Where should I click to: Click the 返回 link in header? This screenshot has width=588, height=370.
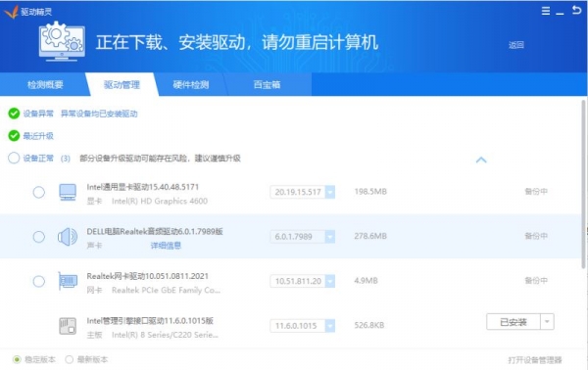pos(516,45)
